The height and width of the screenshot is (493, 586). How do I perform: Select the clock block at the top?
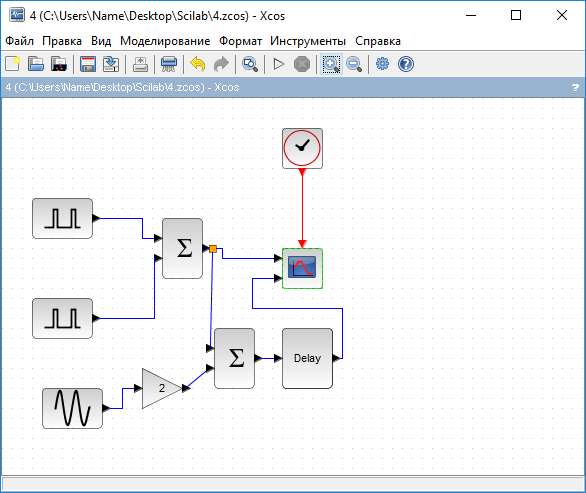[x=302, y=148]
